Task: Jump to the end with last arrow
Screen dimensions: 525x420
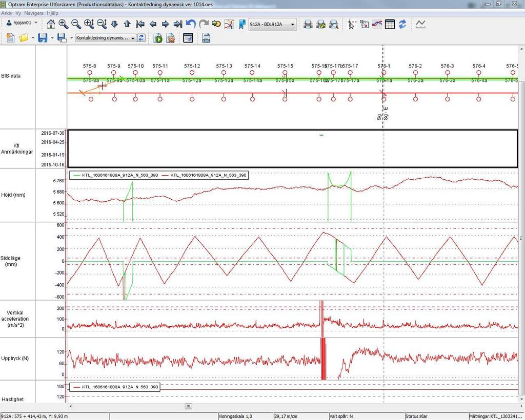Action: [x=178, y=24]
